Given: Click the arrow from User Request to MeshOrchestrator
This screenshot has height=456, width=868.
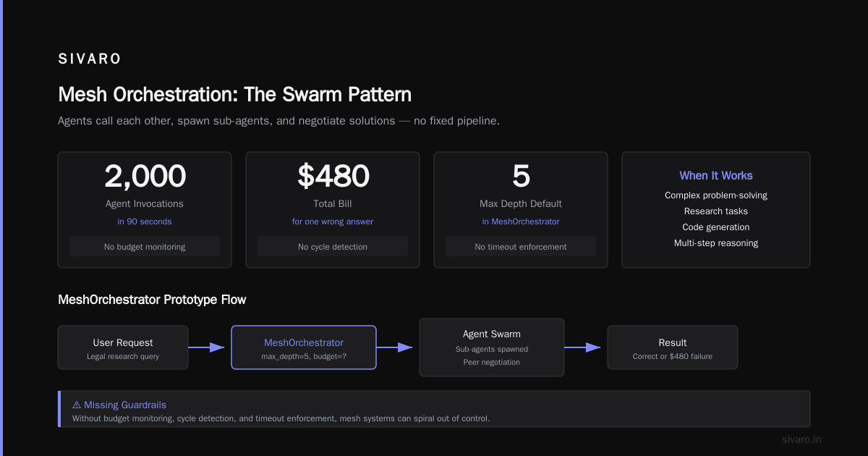Looking at the screenshot, I should (206, 347).
